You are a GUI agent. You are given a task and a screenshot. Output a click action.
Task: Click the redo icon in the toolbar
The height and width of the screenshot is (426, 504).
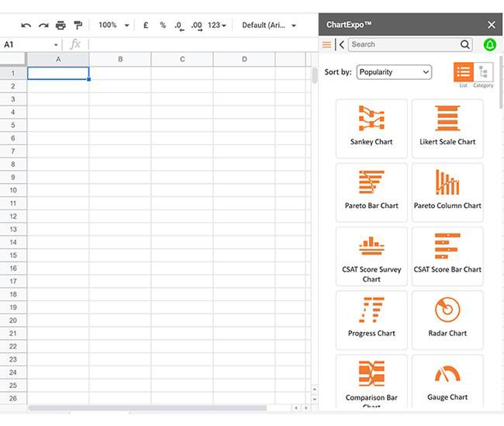coord(43,26)
